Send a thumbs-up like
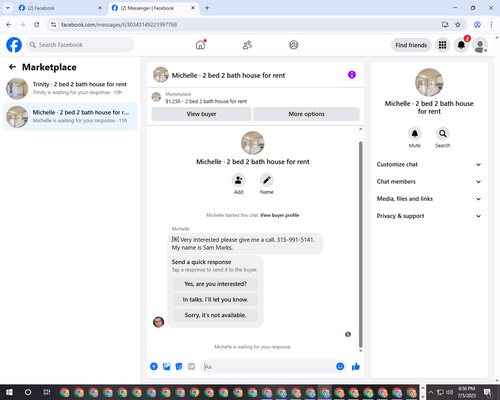This screenshot has height=400, width=500. tap(356, 367)
